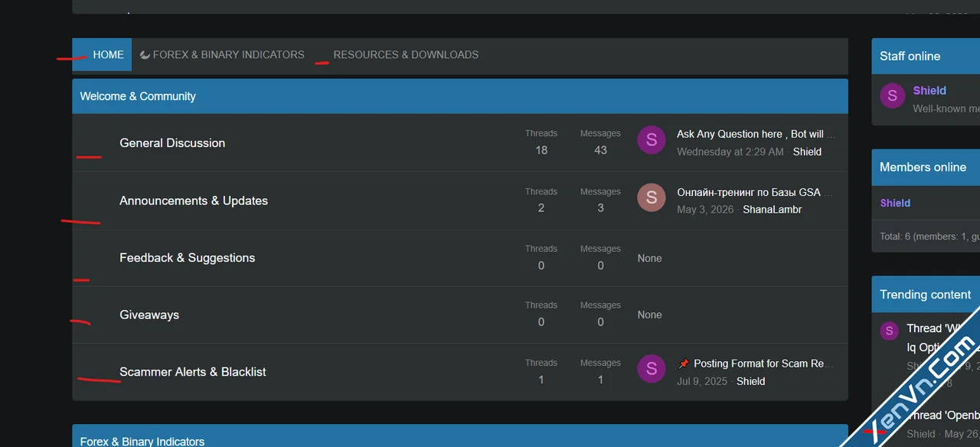Viewport: 980px width, 447px height.
Task: Click General Discussion thread count 18
Action: [541, 150]
